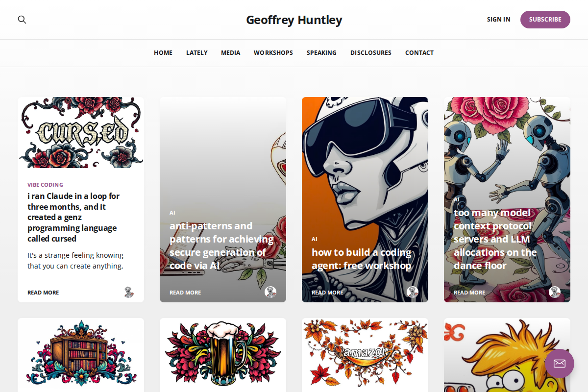The image size is (588, 392).
Task: Go to the LATELY page
Action: (197, 53)
